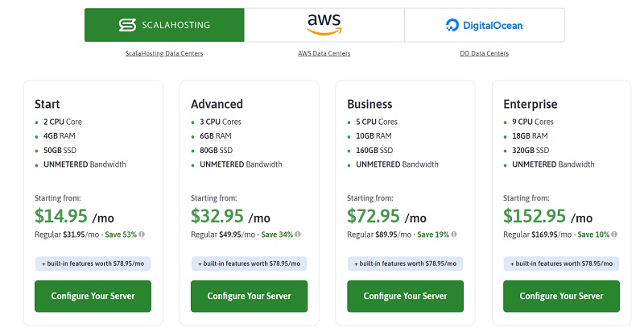Configure Your Server for Enterprise plan
The width and height of the screenshot is (644, 332).
coord(561,297)
